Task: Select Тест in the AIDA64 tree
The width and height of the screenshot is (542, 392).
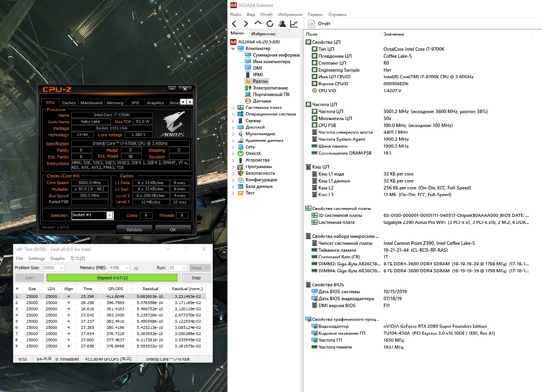Action: 246,193
